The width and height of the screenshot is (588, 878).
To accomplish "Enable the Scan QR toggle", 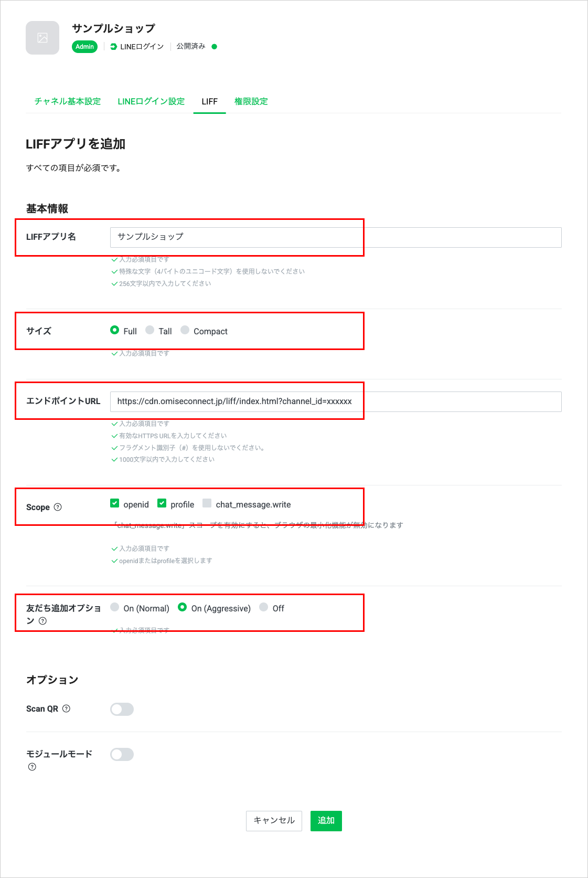I will point(122,710).
